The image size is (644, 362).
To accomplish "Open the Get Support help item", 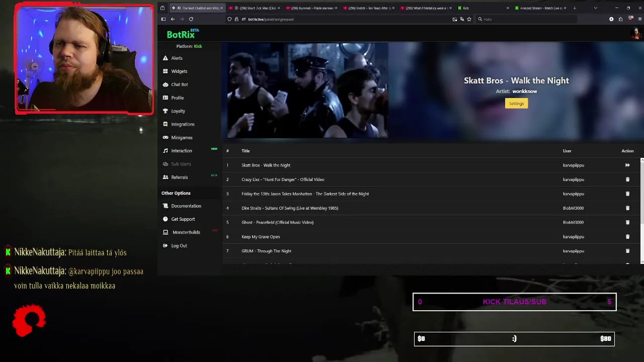I will click(179, 219).
